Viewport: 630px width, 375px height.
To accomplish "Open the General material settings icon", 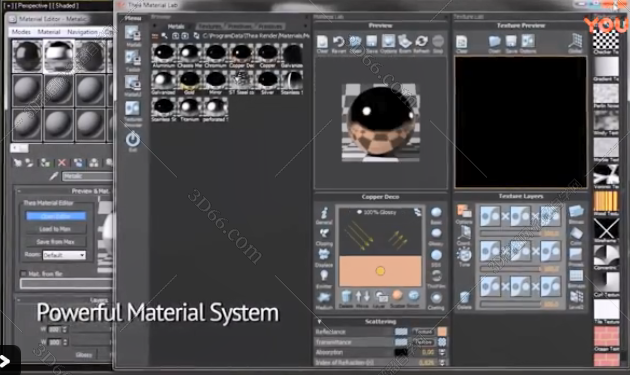I will [x=324, y=213].
